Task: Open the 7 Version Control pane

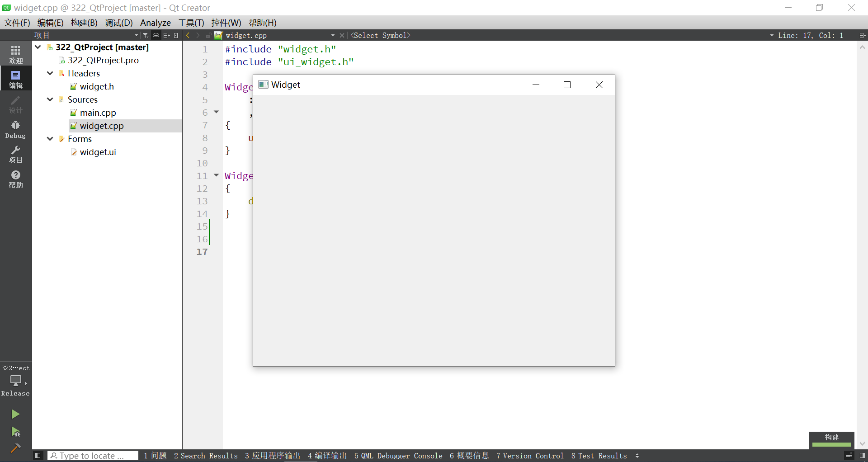Action: 530,456
